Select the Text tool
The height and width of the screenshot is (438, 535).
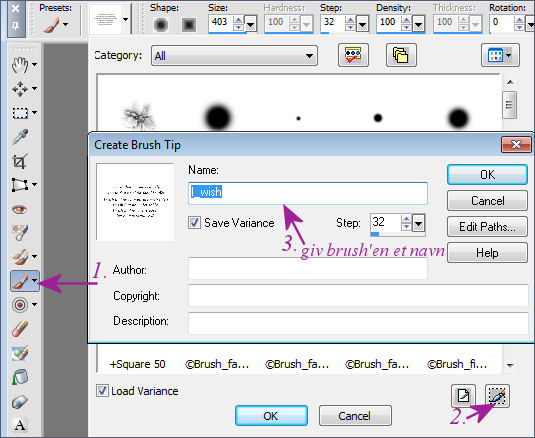point(20,425)
